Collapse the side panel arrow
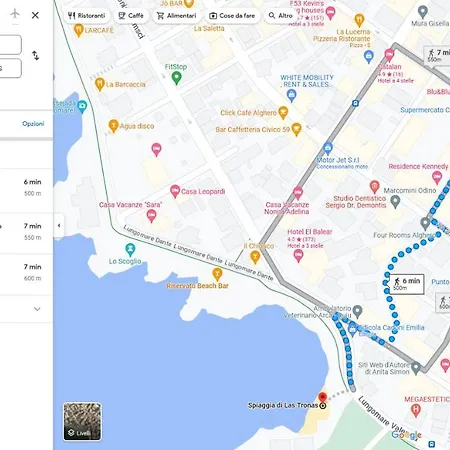Image resolution: width=450 pixels, height=450 pixels. coord(59,226)
